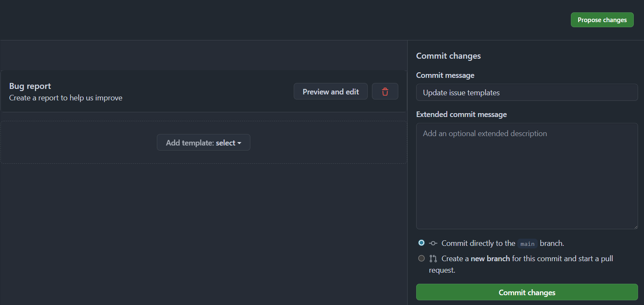Image resolution: width=644 pixels, height=305 pixels.
Task: Delete the Bug report template via trash icon
Action: tap(385, 91)
